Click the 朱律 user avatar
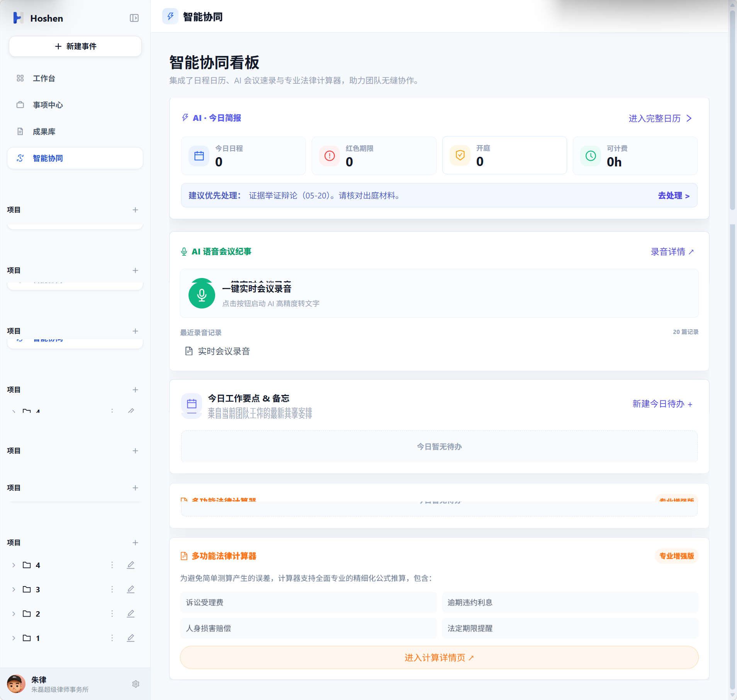737x700 pixels. click(16, 684)
